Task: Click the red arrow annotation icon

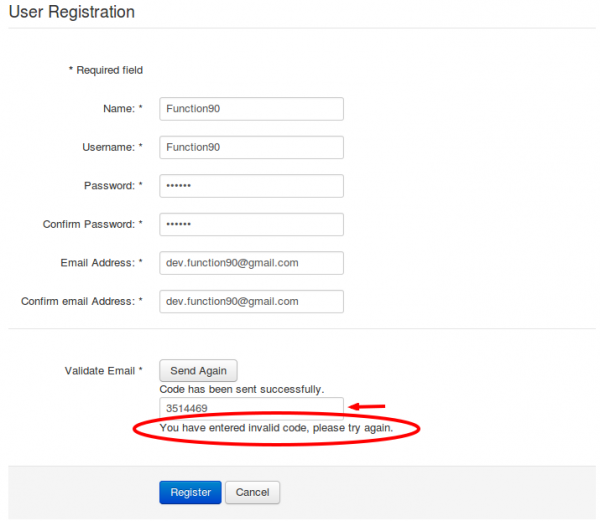Action: (x=367, y=406)
